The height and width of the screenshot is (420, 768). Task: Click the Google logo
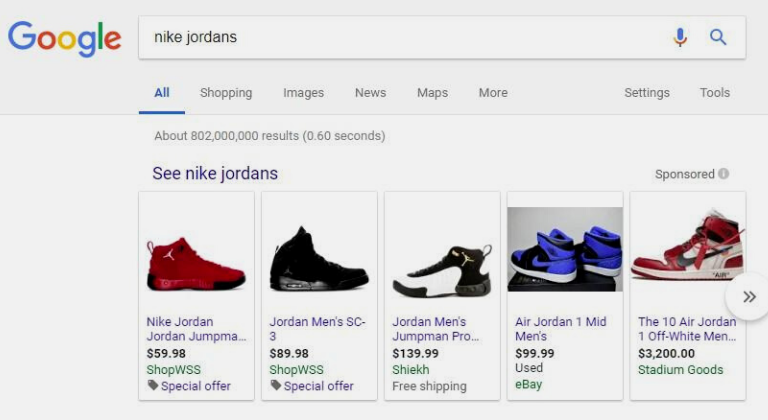[x=64, y=38]
